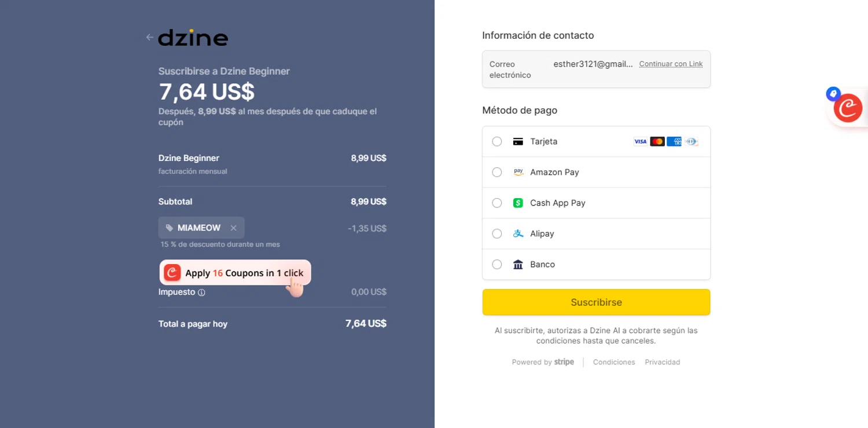Viewport: 868px width, 428px height.
Task: Click the Amazon Pay label text
Action: click(554, 172)
